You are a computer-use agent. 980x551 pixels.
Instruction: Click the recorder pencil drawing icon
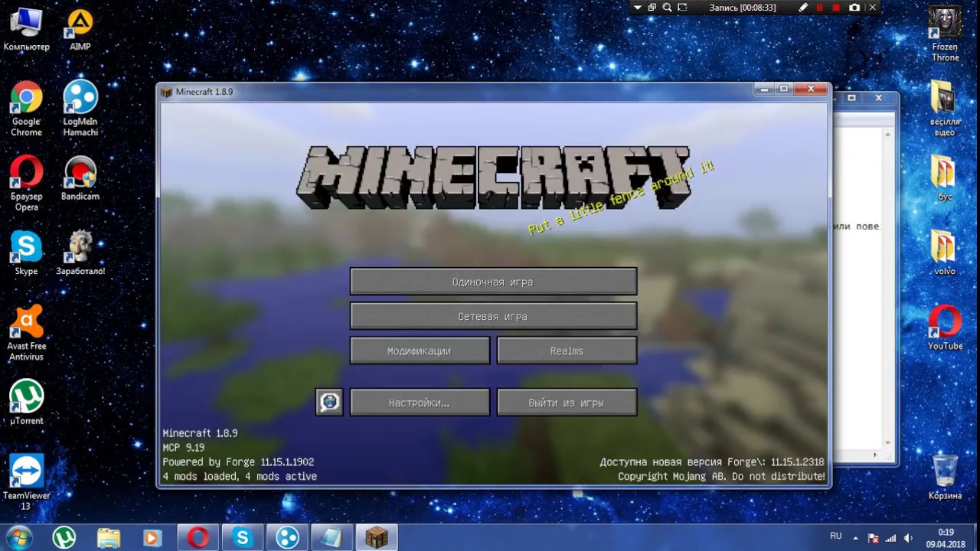[803, 8]
